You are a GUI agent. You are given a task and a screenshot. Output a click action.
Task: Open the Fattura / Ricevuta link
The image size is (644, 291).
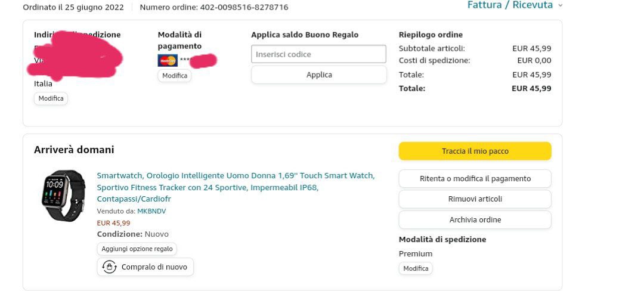pyautogui.click(x=510, y=5)
